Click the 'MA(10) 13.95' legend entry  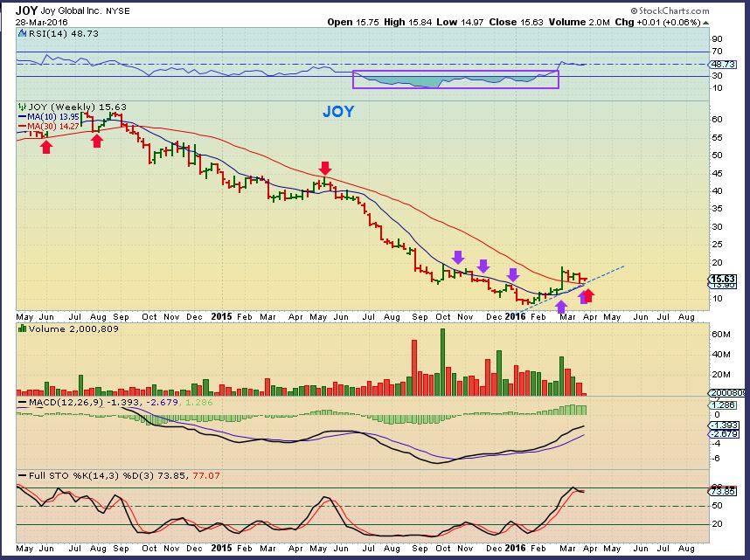49,117
